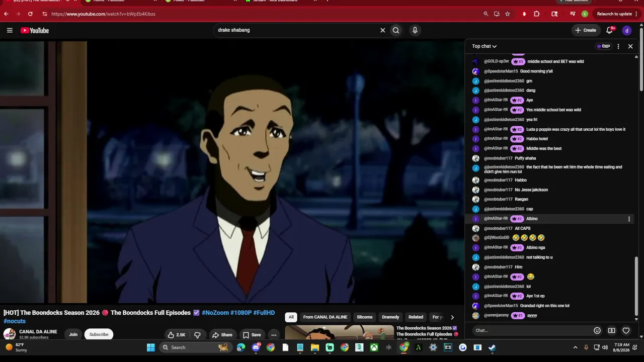Subscribe to CANAL DA ALINE

(99, 335)
